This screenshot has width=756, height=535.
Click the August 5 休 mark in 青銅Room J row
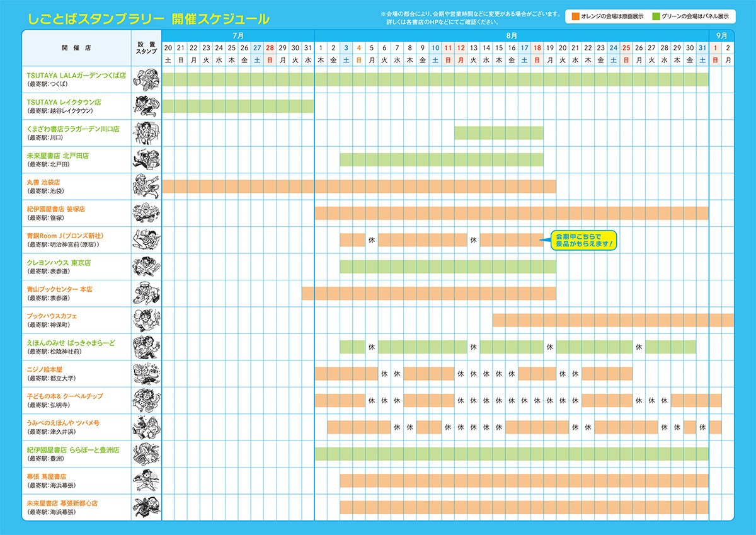372,240
